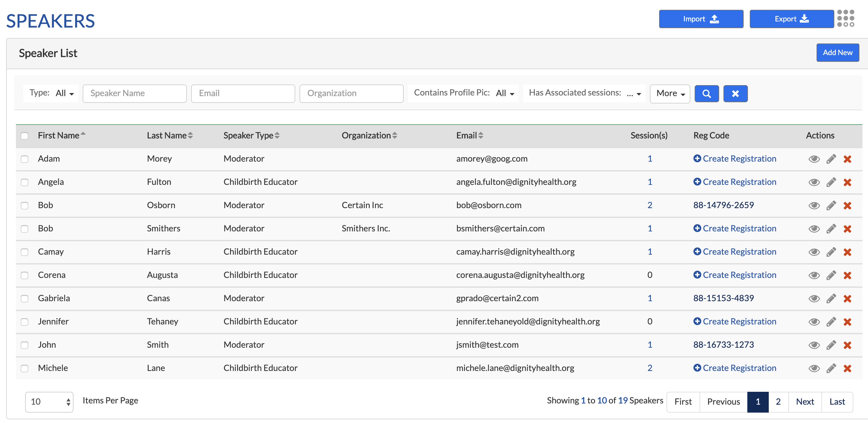Delete Adam Morey with the red X

click(847, 159)
